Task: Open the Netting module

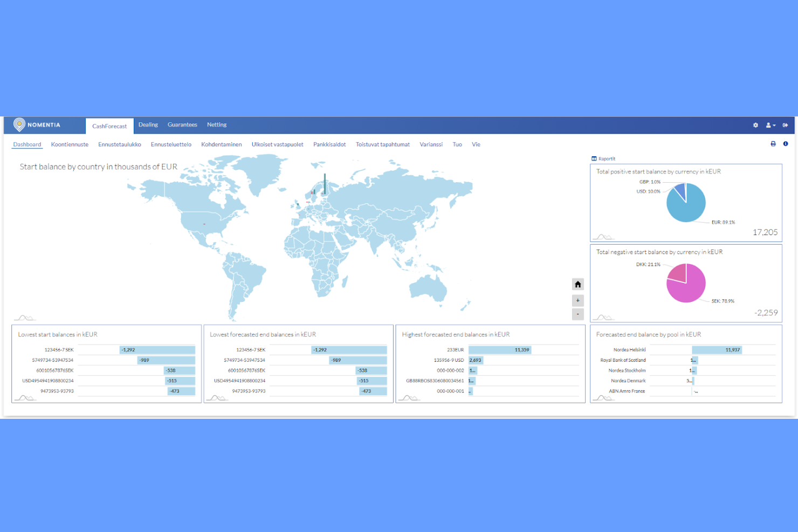Action: click(217, 125)
